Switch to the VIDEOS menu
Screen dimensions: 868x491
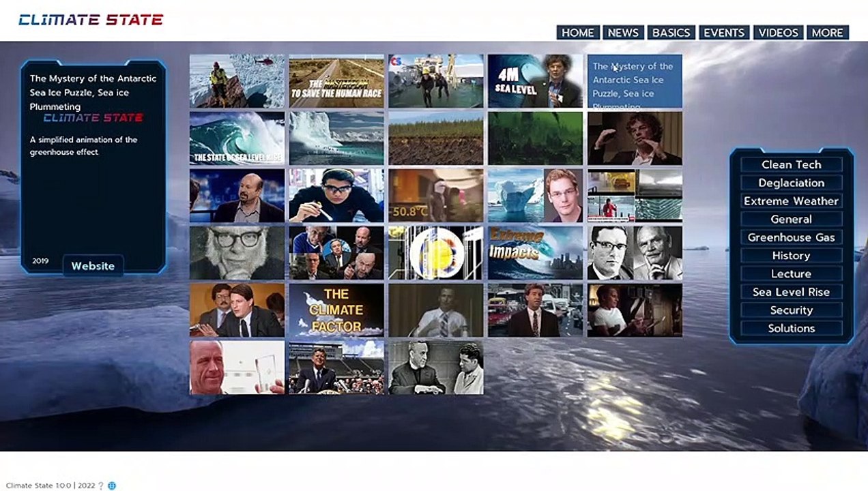778,33
